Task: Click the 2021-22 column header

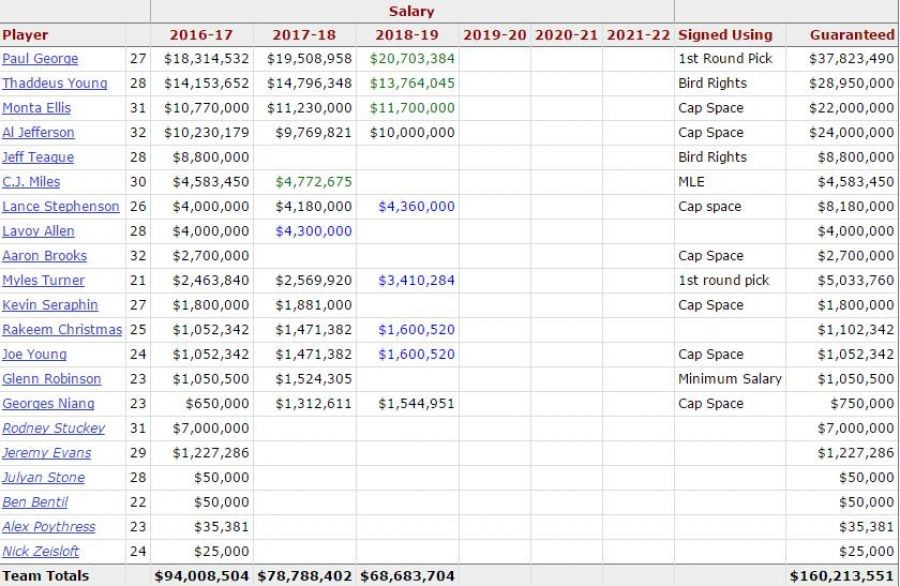Action: click(x=638, y=35)
